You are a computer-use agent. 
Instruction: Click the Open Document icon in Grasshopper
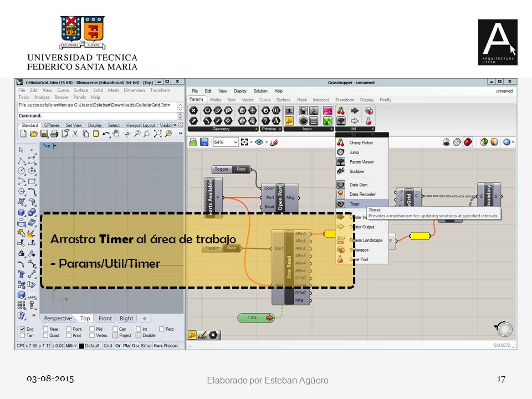click(193, 142)
